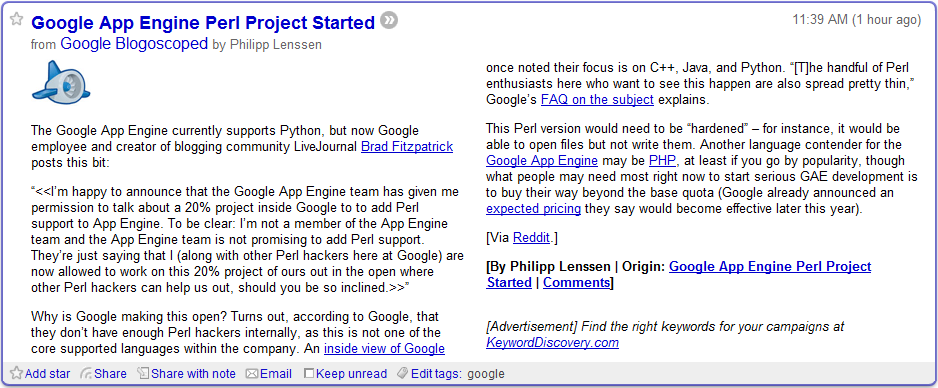
Task: Visit the Reddit link
Action: coord(531,237)
